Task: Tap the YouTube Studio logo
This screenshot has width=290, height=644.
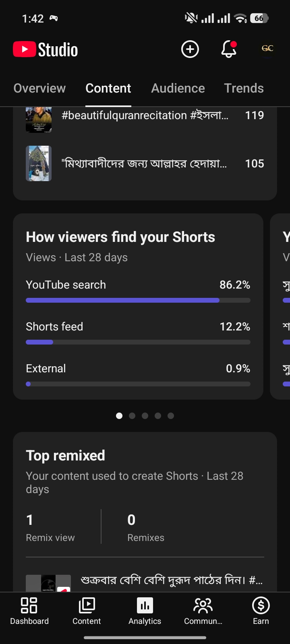Action: [46, 50]
